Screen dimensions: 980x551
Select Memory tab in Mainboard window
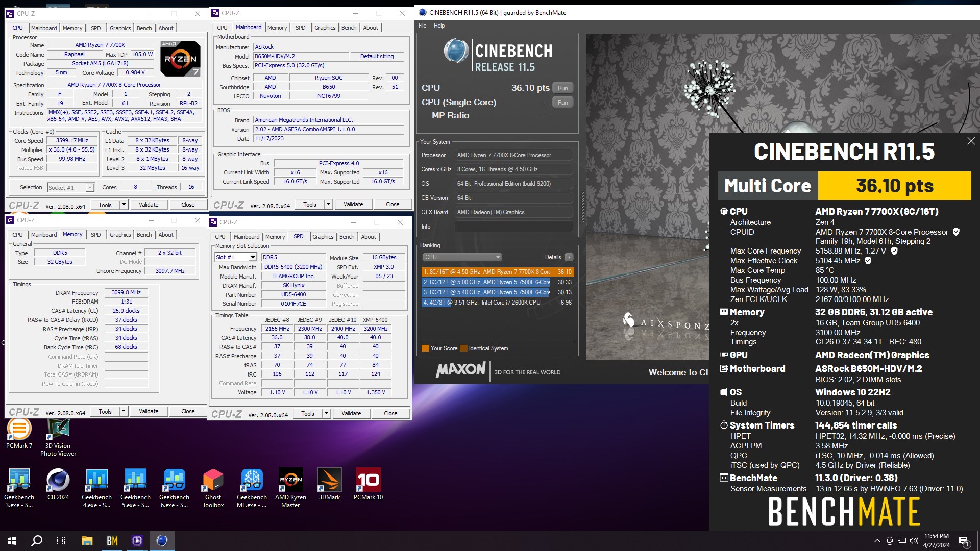coord(277,28)
